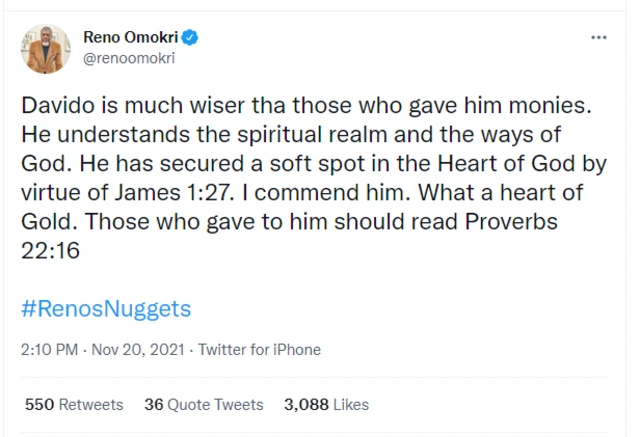View the 550 Retweets list
Image resolution: width=640 pixels, height=437 pixels.
click(74, 405)
